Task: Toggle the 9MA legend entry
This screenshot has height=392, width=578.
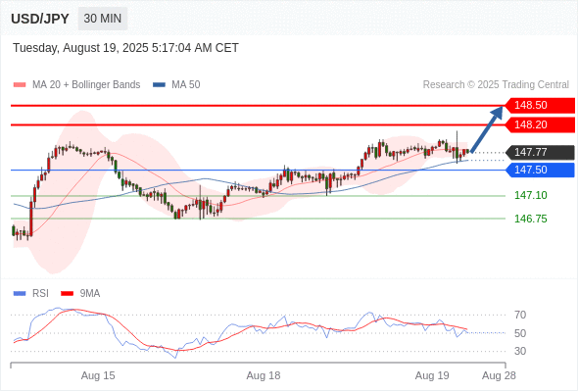Action: click(x=80, y=294)
